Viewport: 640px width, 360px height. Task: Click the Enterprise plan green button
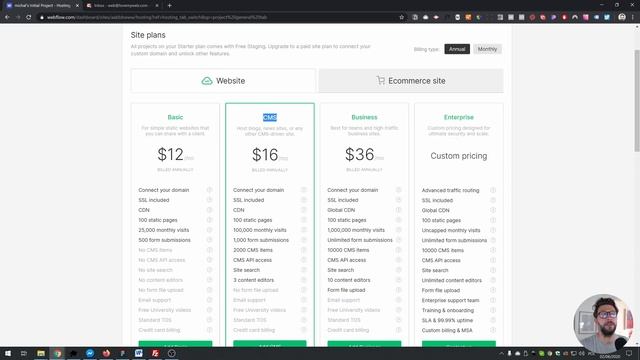tap(459, 344)
